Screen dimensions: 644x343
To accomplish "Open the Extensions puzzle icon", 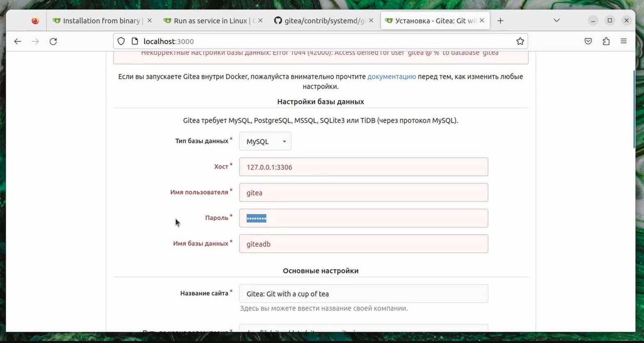I will click(606, 41).
